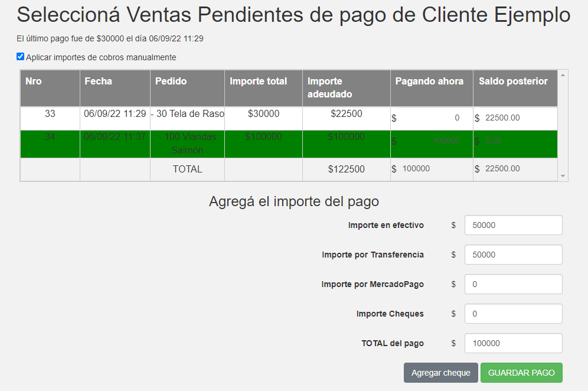Screen dimensions: 588x391
Task: Select the Importe por MercadoPago field
Action: (512, 284)
